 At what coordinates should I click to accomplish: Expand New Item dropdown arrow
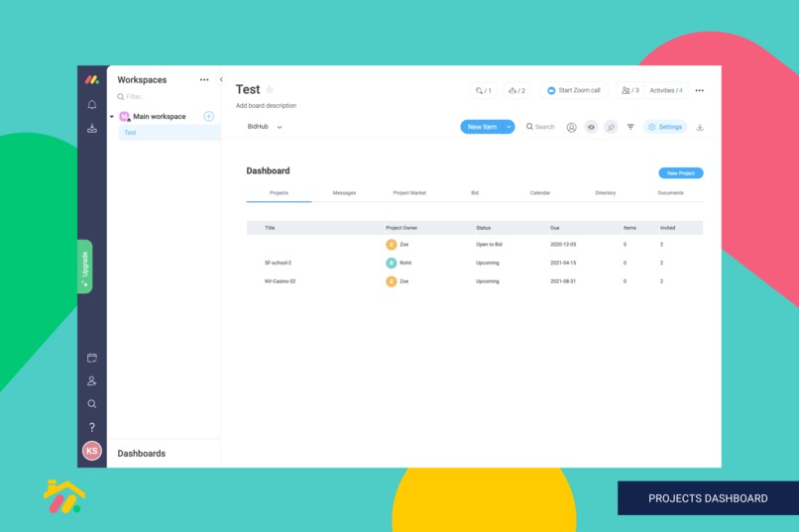point(509,127)
